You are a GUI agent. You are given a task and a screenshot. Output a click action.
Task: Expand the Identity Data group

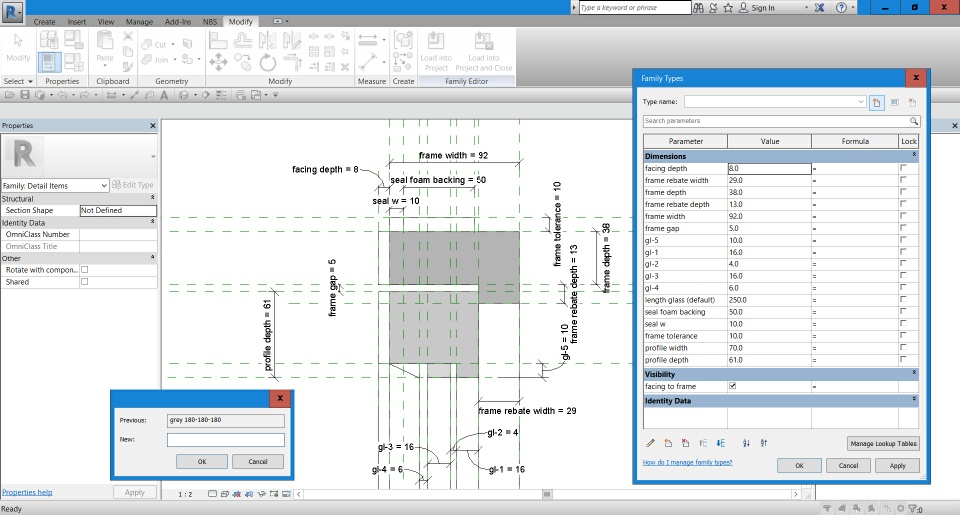coord(913,400)
